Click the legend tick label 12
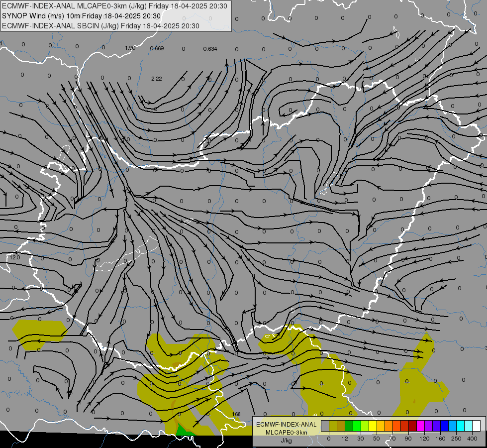This screenshot has width=487, height=448. point(345,439)
